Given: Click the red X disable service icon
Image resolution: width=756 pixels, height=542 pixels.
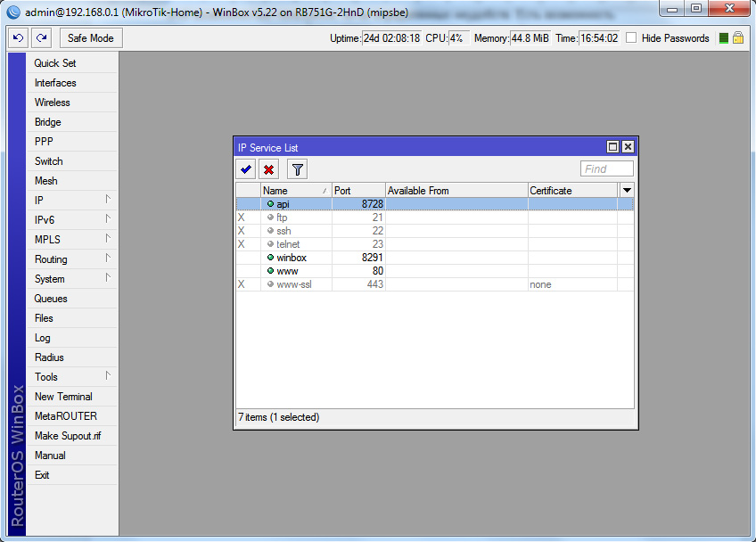Looking at the screenshot, I should pyautogui.click(x=269, y=168).
